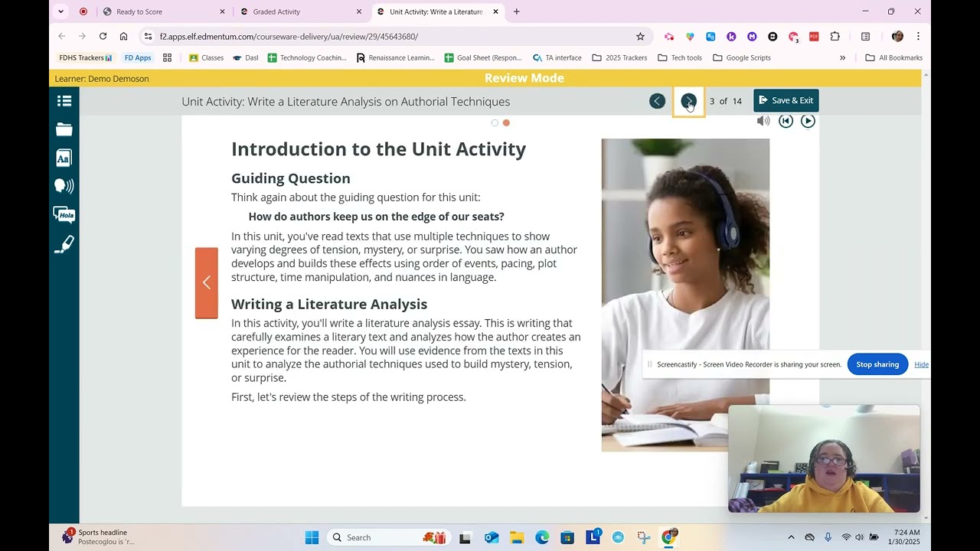Select the second orange slide indicator dot
980x551 pixels.
pos(506,122)
